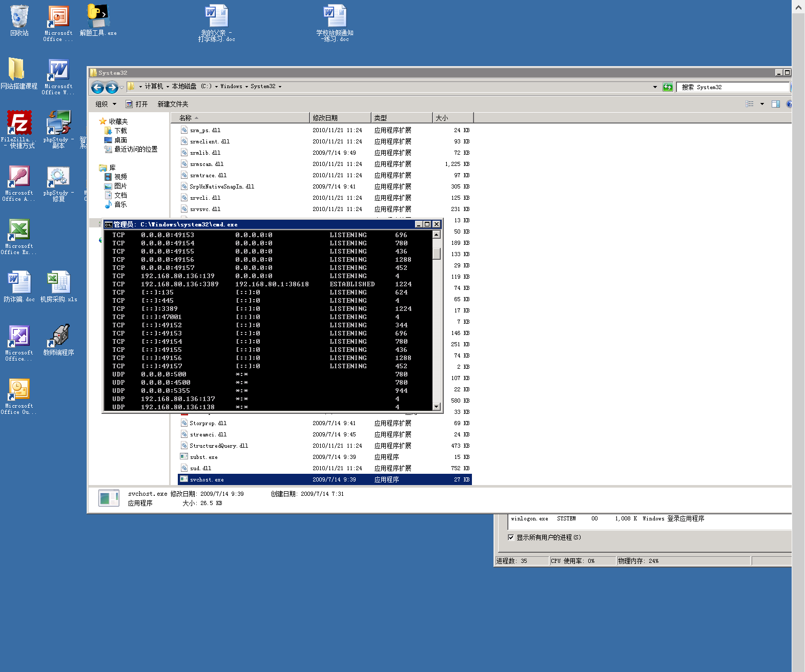Toggle 显示所有用户的进程 checkbox
This screenshot has width=805, height=672.
[x=511, y=537]
